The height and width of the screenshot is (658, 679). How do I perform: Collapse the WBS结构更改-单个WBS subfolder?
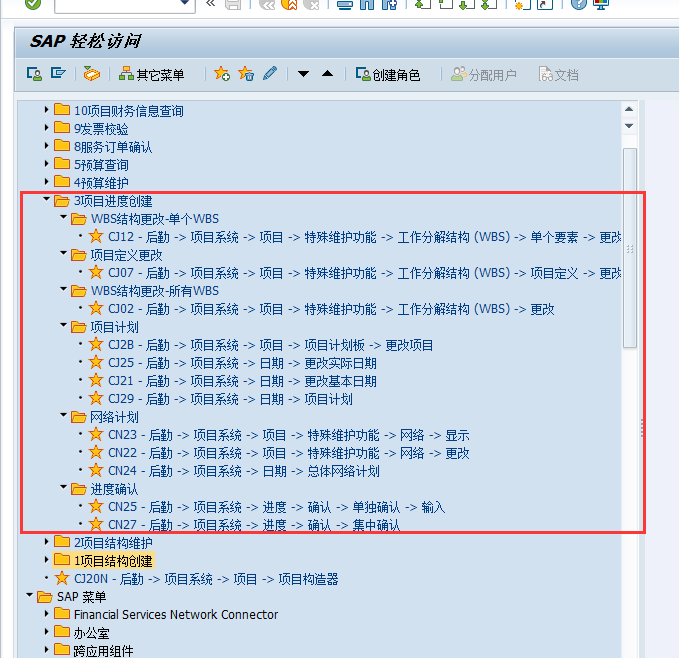click(63, 217)
